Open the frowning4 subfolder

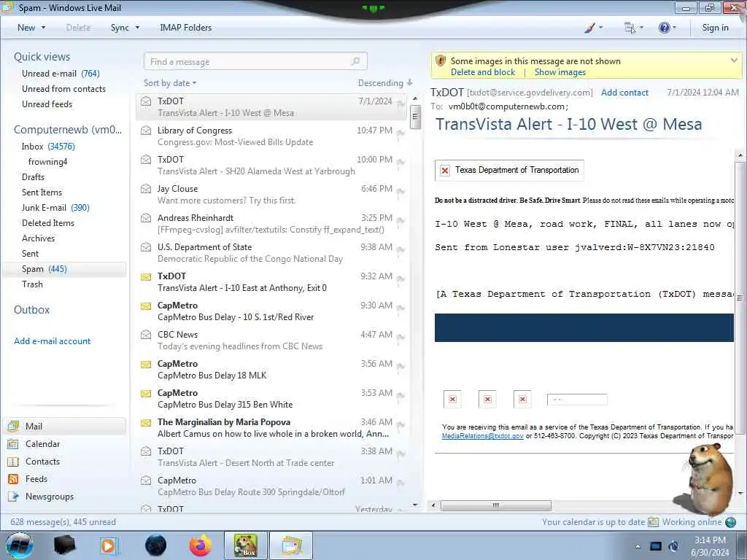point(47,162)
